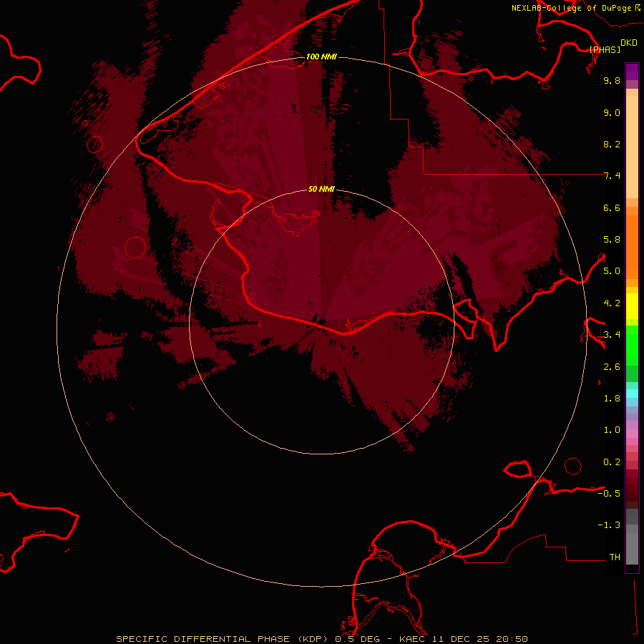Select the 3.4 legend value
Viewport: 644px width, 644px height.
pos(612,335)
